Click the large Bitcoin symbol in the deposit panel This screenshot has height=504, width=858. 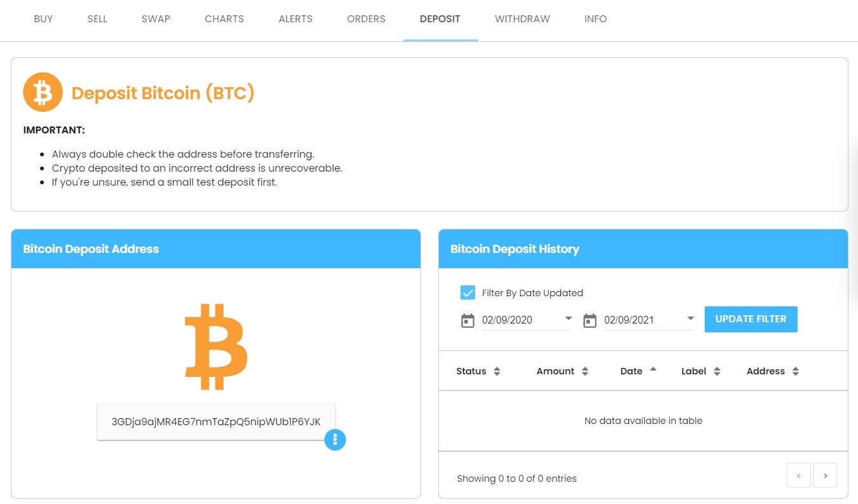pos(216,345)
